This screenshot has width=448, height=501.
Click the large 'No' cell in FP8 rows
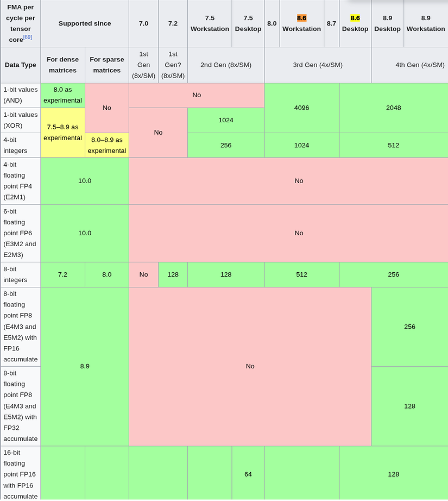[250, 366]
